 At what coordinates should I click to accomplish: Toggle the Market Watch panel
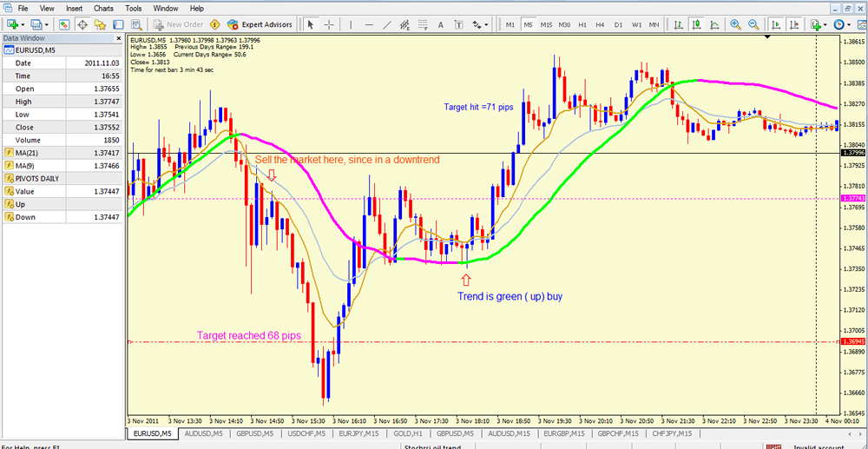coord(64,24)
